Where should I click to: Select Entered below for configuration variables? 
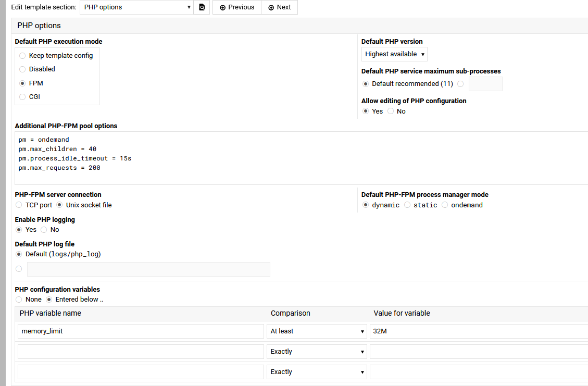[49, 300]
